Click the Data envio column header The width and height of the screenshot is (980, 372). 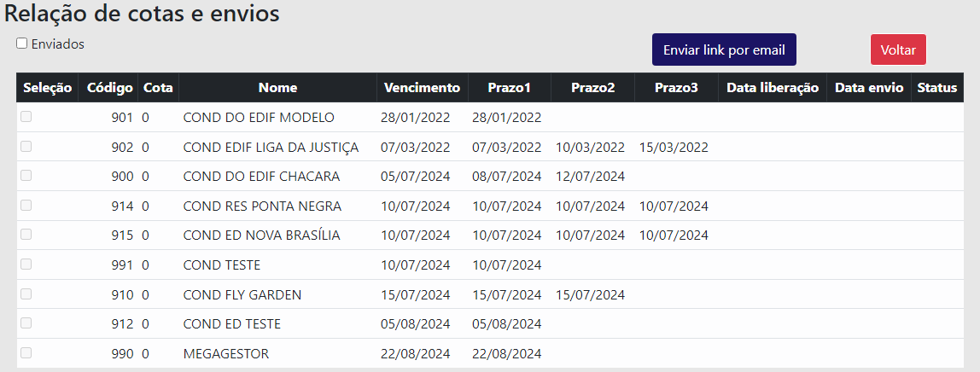pos(868,87)
